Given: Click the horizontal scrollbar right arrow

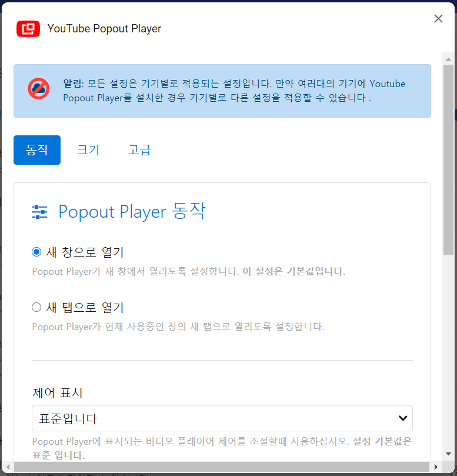Looking at the screenshot, I should pos(436,467).
